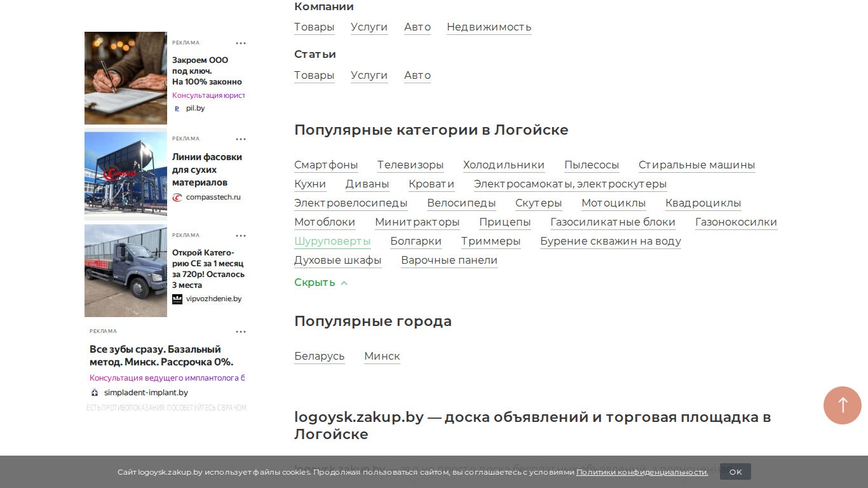Click the scroll-to-top arrow button
This screenshot has height=488, width=868.
pos(843,405)
